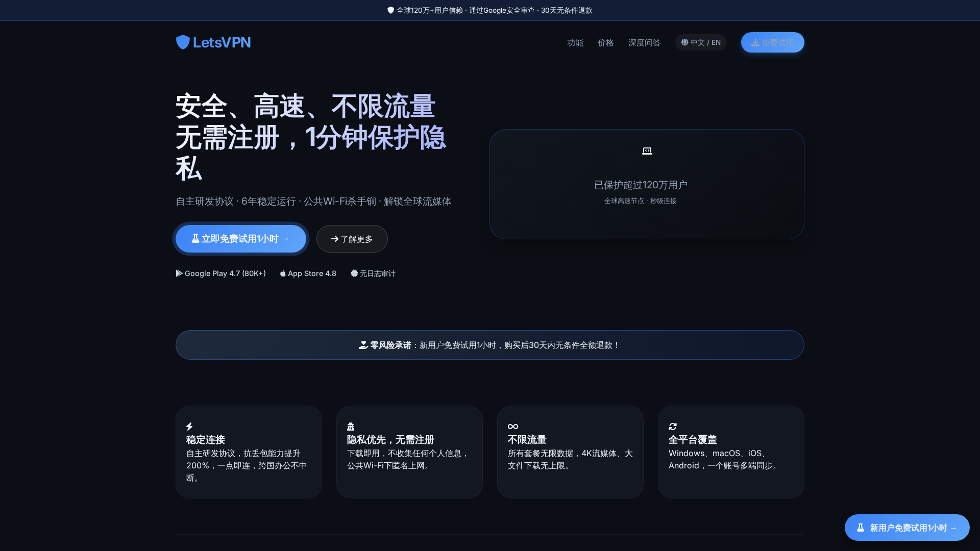980x551 pixels.
Task: Click floating 新用户免费试用1小时 button
Action: pyautogui.click(x=907, y=528)
